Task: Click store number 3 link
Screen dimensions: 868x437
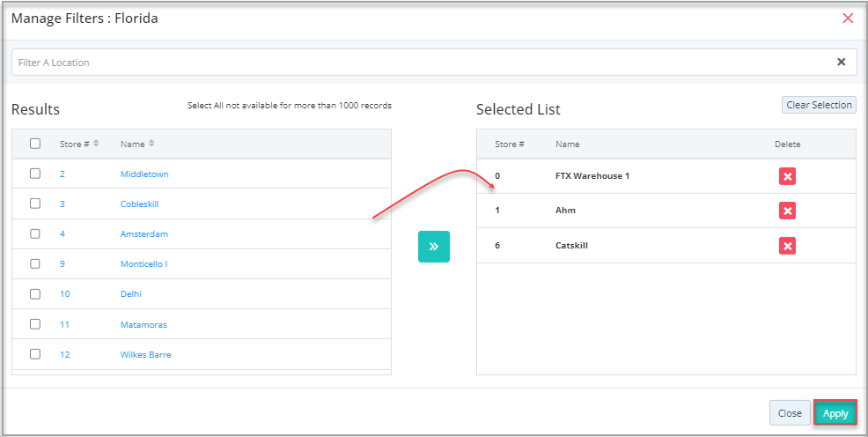Action: [x=63, y=204]
